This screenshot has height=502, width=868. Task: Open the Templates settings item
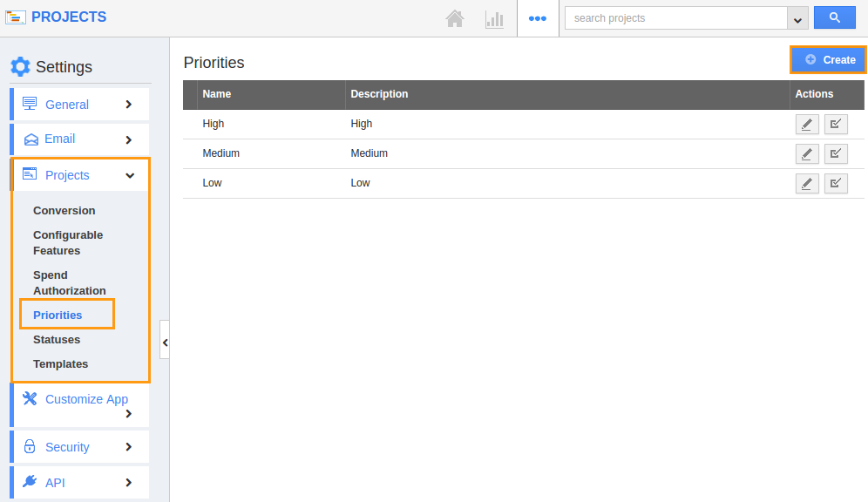60,364
